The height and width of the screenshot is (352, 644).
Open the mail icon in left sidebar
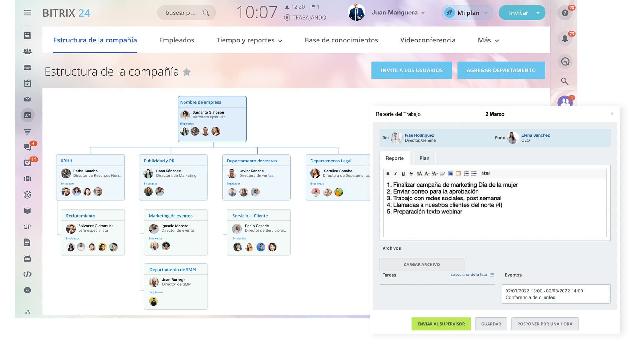[x=27, y=99]
